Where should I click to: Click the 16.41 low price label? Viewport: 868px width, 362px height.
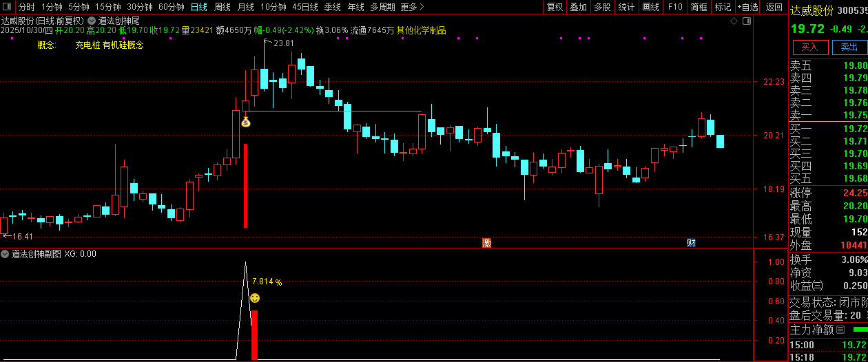click(23, 236)
